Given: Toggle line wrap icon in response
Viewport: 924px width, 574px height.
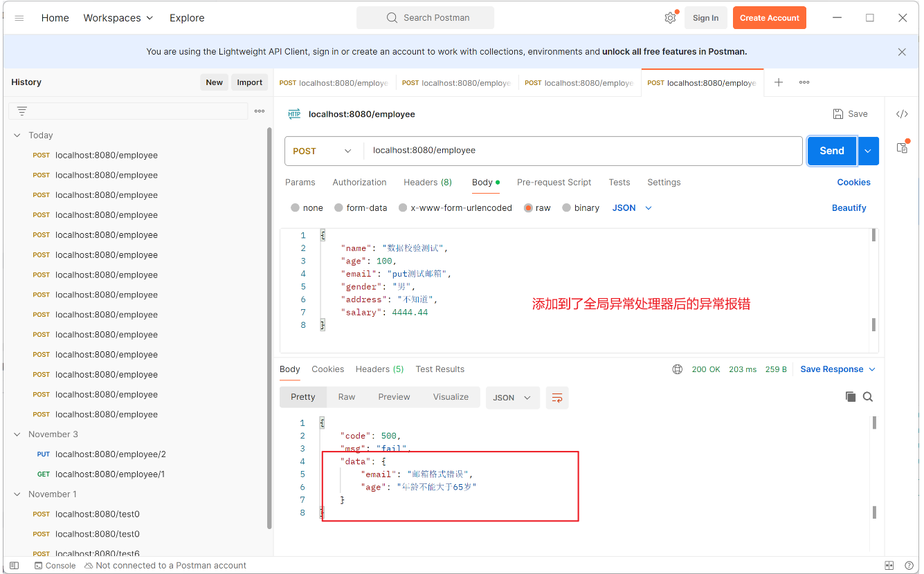Looking at the screenshot, I should coord(557,398).
